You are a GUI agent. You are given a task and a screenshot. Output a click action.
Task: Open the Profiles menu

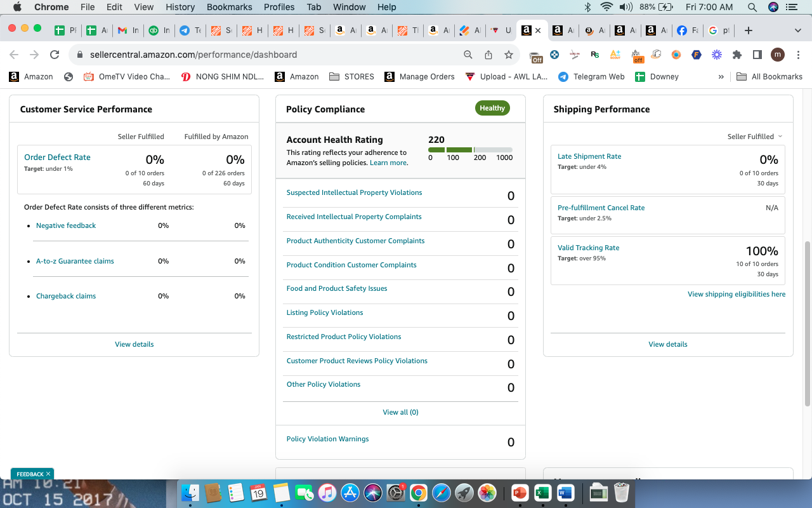click(x=279, y=7)
